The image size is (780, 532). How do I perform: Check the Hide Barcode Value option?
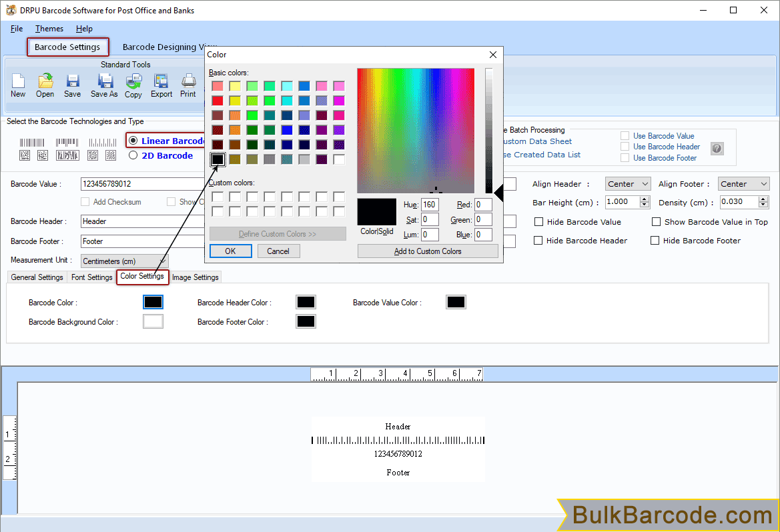click(x=538, y=222)
